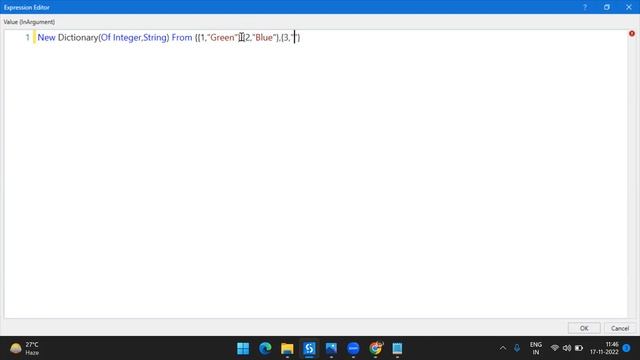Open the Expression Editor help button
Screen dimensions: 640x360
585,7
